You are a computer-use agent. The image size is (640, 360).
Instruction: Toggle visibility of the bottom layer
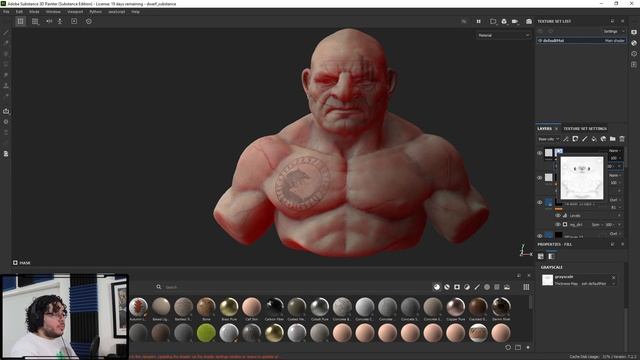click(x=540, y=236)
